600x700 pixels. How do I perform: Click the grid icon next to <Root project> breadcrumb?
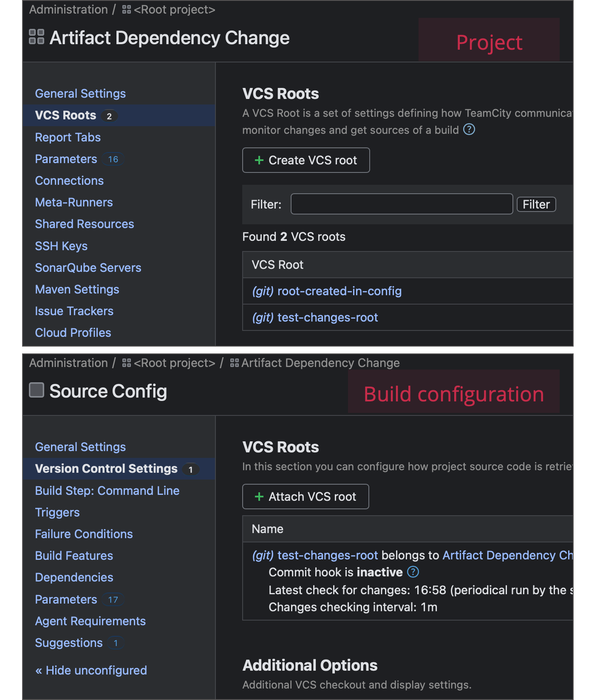(126, 9)
